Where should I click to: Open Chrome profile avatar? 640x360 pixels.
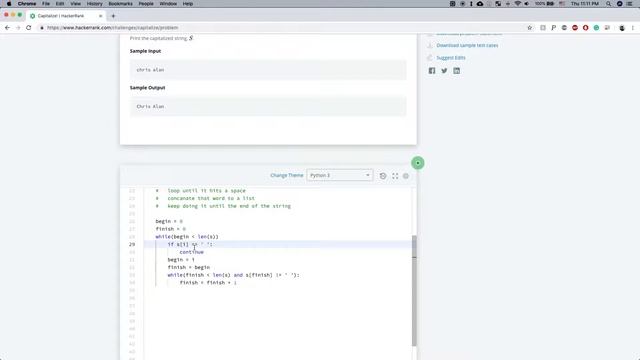click(x=622, y=28)
